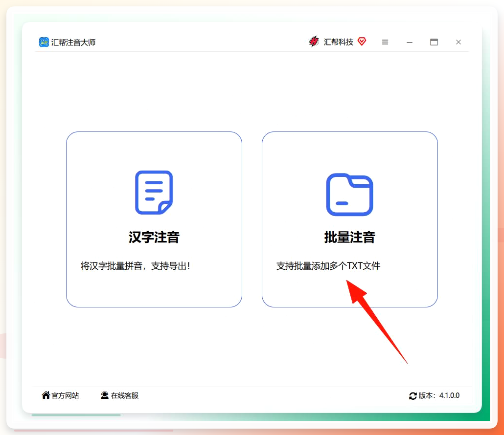Open 在线客服 support link
The width and height of the screenshot is (504, 435).
pyautogui.click(x=125, y=395)
